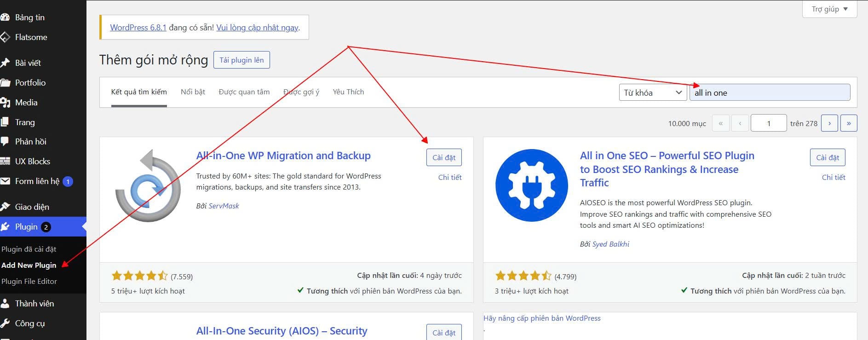View Chi tiết for All in One SEO
This screenshot has width=868, height=340.
834,177
